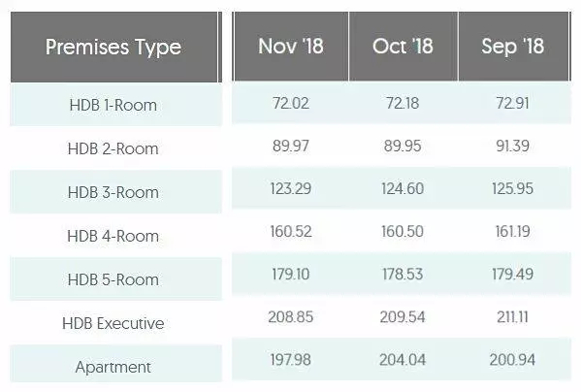Select the 89.95 value under Oct '18
Screen dimensions: 581x392
point(403,146)
